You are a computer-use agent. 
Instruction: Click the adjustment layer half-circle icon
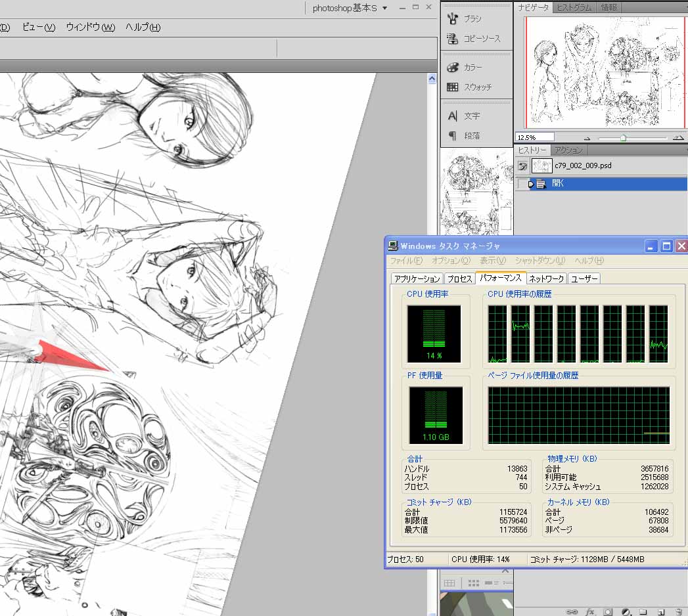[x=626, y=611]
